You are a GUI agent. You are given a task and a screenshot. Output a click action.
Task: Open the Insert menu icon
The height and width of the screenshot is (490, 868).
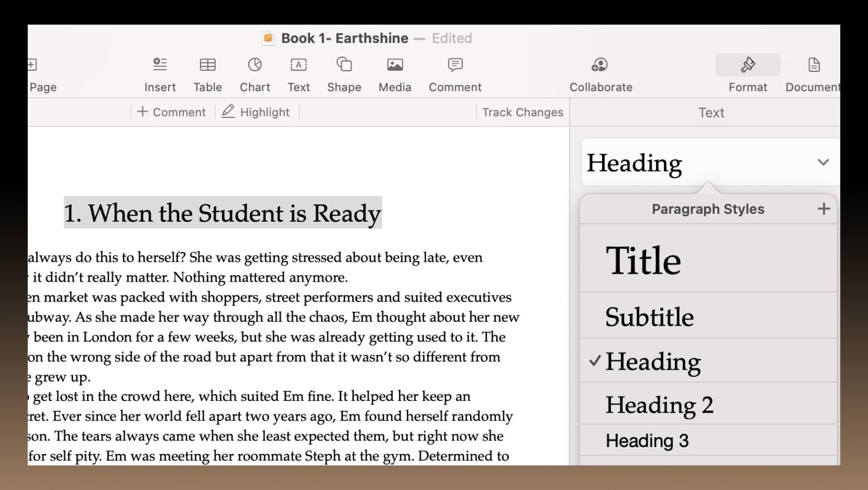click(160, 73)
